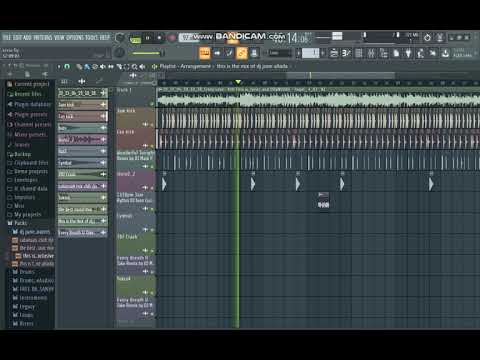Click the green playhead marker on timeline
This screenshot has width=480, height=360.
(238, 82)
